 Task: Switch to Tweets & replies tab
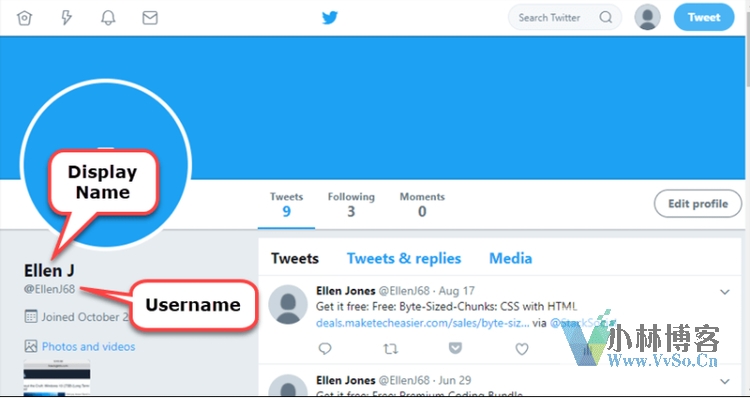click(404, 258)
